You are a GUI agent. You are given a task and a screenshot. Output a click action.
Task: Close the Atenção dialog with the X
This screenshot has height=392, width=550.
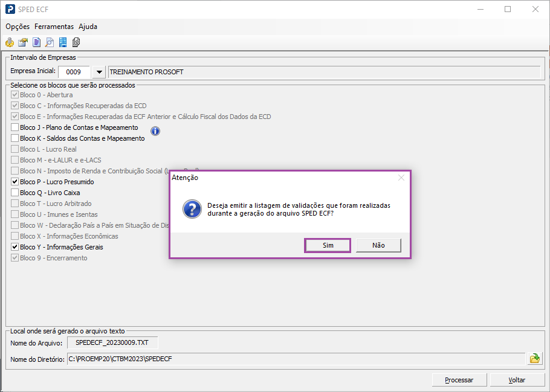click(401, 178)
